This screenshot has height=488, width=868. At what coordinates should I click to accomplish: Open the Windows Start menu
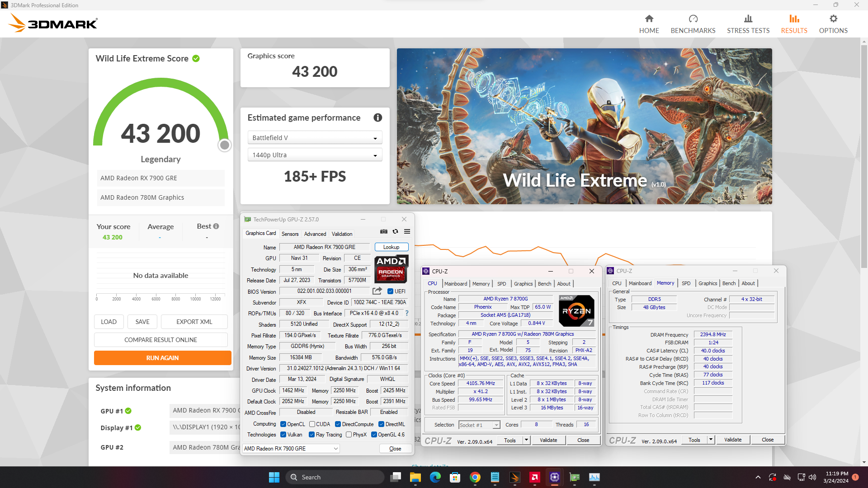point(274,477)
